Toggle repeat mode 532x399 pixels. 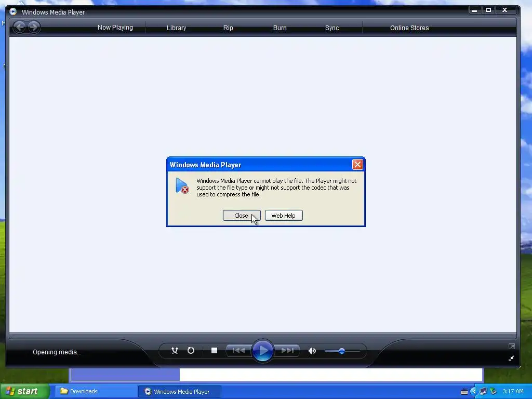point(191,351)
